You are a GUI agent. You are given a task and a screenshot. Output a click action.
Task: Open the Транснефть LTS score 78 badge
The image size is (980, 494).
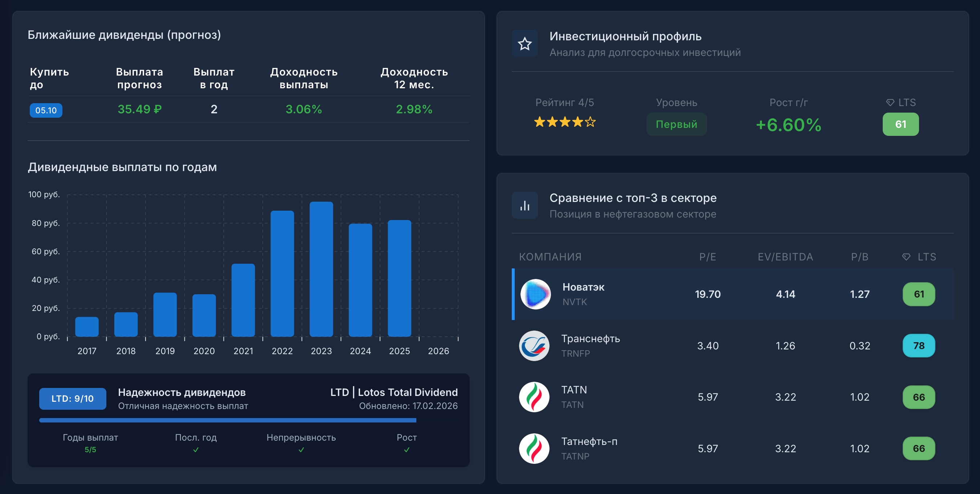[919, 345]
